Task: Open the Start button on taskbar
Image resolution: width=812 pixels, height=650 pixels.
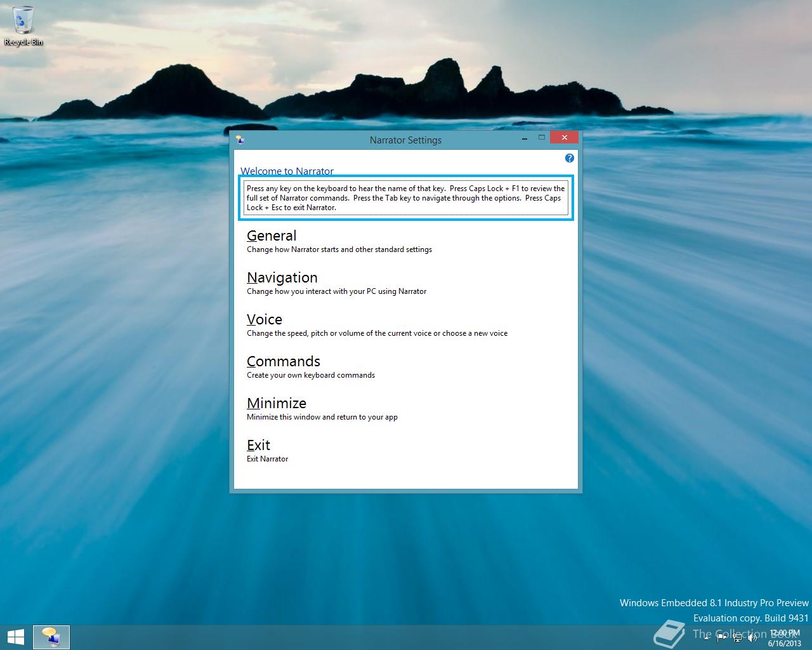Action: click(x=15, y=637)
